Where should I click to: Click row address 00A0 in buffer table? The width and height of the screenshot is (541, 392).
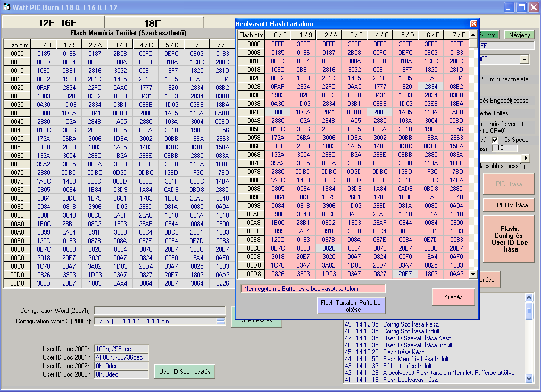[17, 223]
